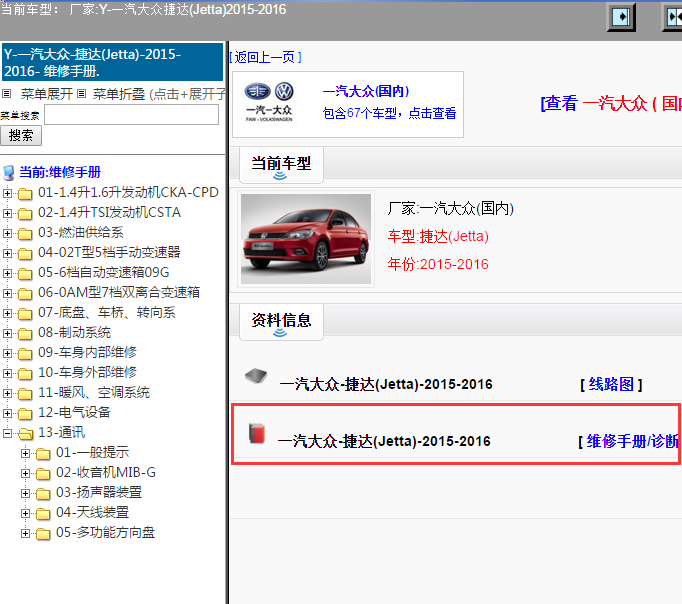Click the 车型:捷达(Jetta) text
Image resolution: width=682 pixels, height=604 pixels.
tap(438, 237)
